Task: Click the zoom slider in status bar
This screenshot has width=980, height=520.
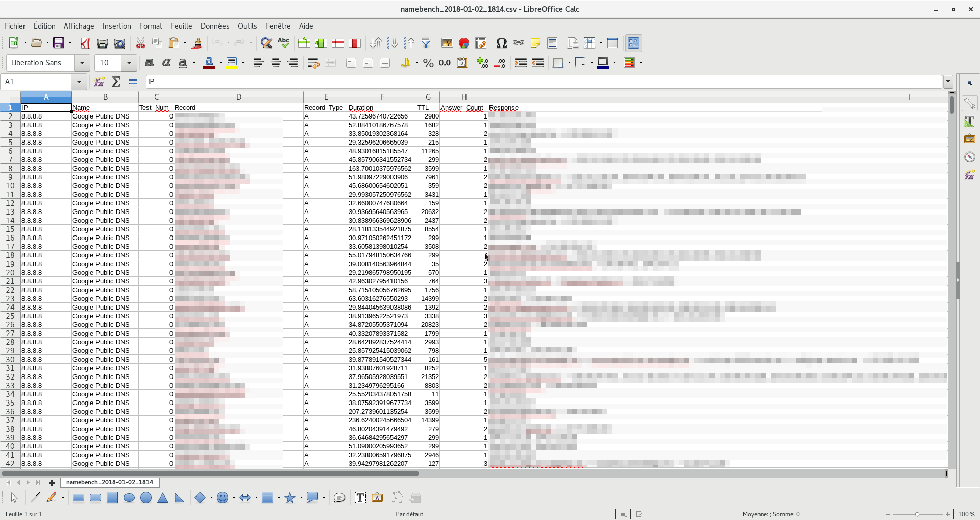Action: pyautogui.click(x=917, y=514)
